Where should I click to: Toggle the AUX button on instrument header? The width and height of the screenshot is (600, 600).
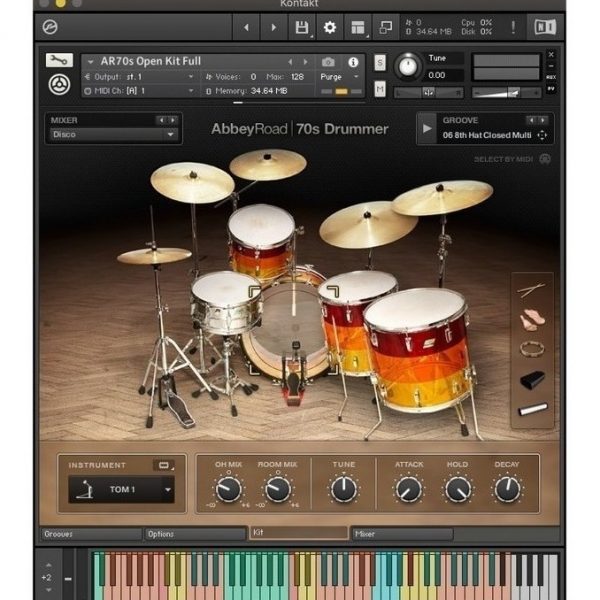[x=551, y=77]
